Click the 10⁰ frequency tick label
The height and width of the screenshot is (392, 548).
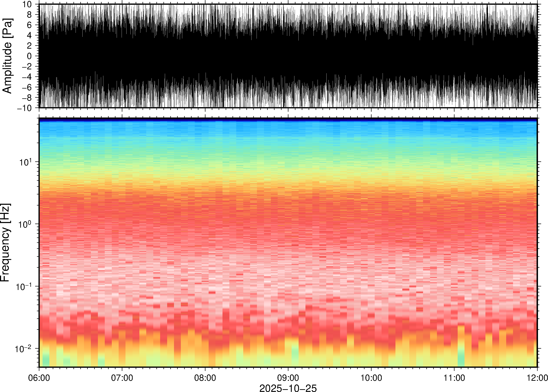point(25,224)
